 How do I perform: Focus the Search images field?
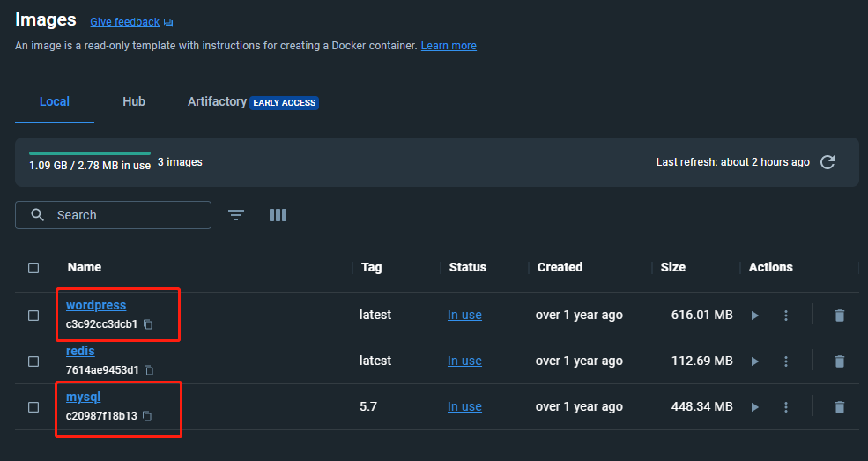point(113,215)
